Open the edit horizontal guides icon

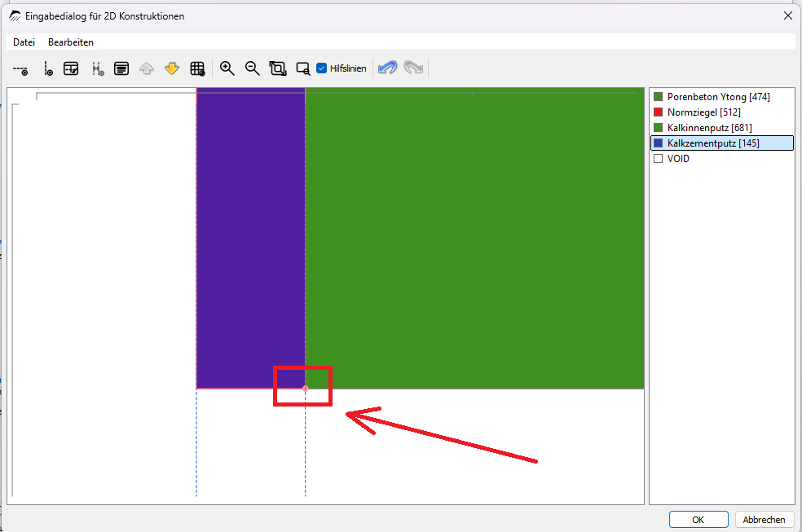point(71,68)
